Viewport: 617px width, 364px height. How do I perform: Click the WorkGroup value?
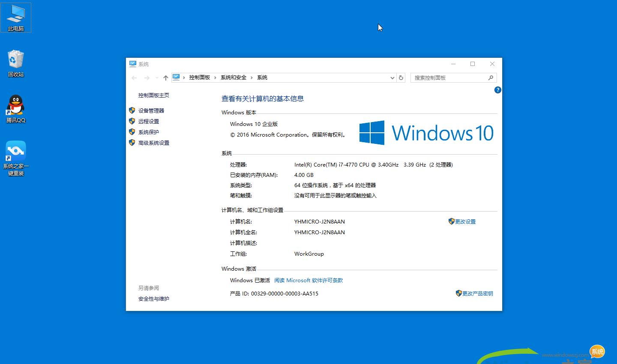click(x=309, y=254)
